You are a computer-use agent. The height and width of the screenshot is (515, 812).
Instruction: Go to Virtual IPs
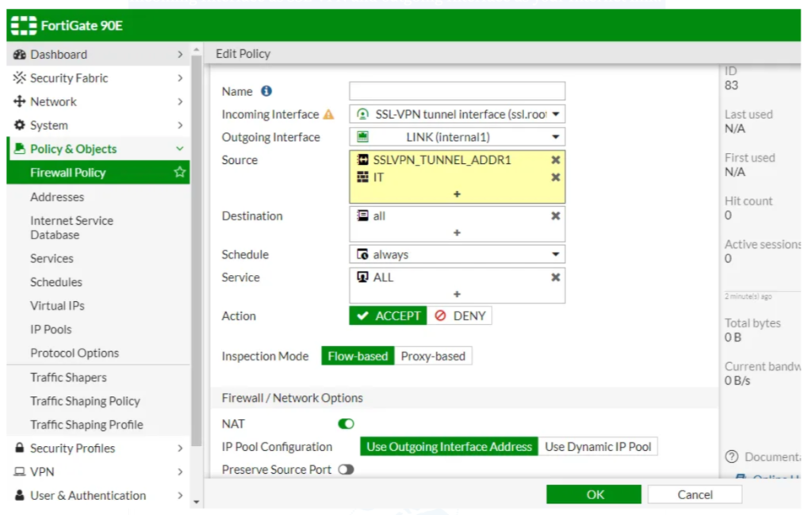click(x=57, y=305)
